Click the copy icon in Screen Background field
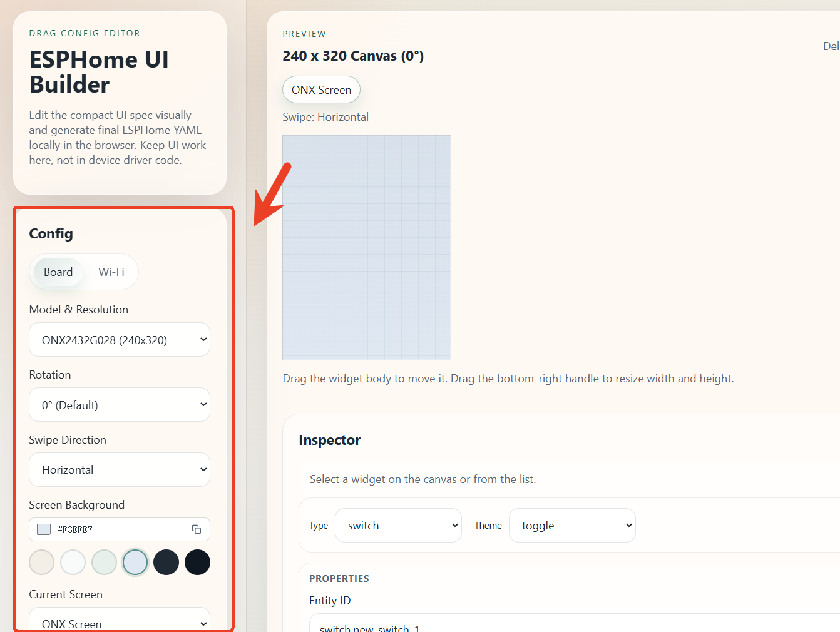Image resolution: width=840 pixels, height=632 pixels. click(x=197, y=529)
